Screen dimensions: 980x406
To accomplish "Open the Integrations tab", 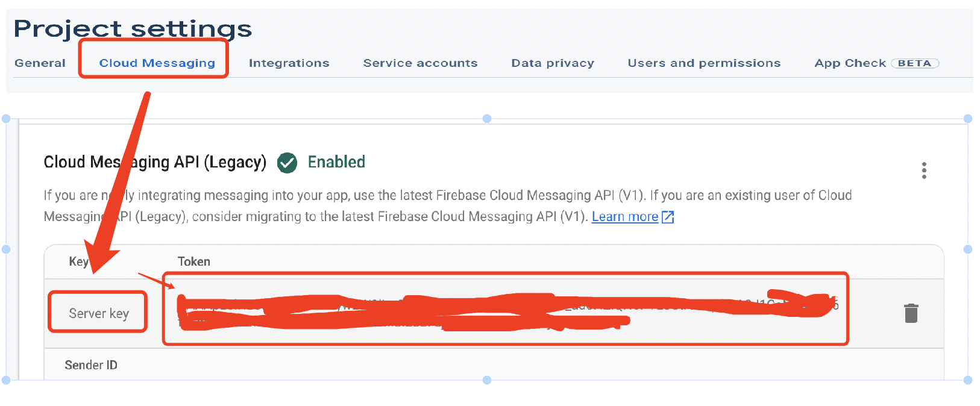I will click(x=289, y=63).
